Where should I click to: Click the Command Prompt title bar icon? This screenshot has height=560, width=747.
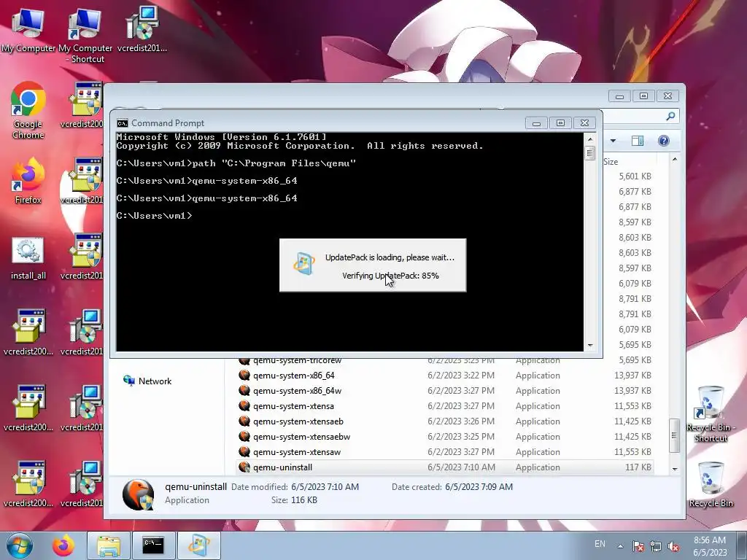[123, 123]
